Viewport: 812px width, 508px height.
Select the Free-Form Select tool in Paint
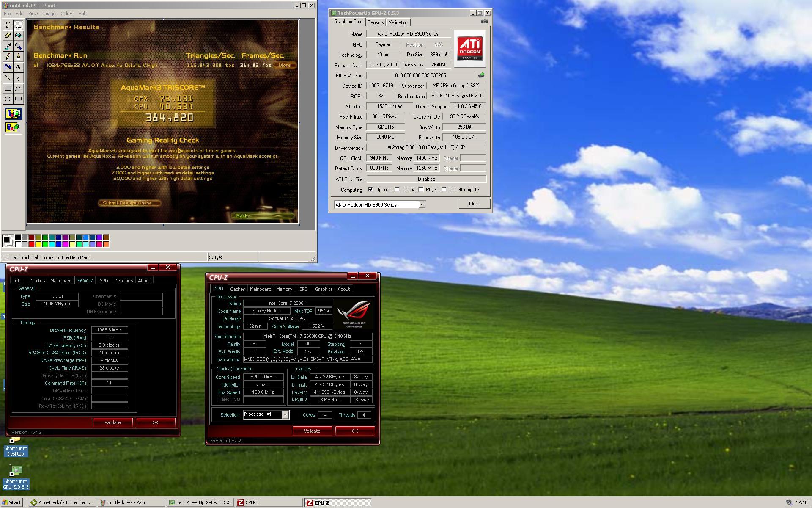[x=8, y=25]
